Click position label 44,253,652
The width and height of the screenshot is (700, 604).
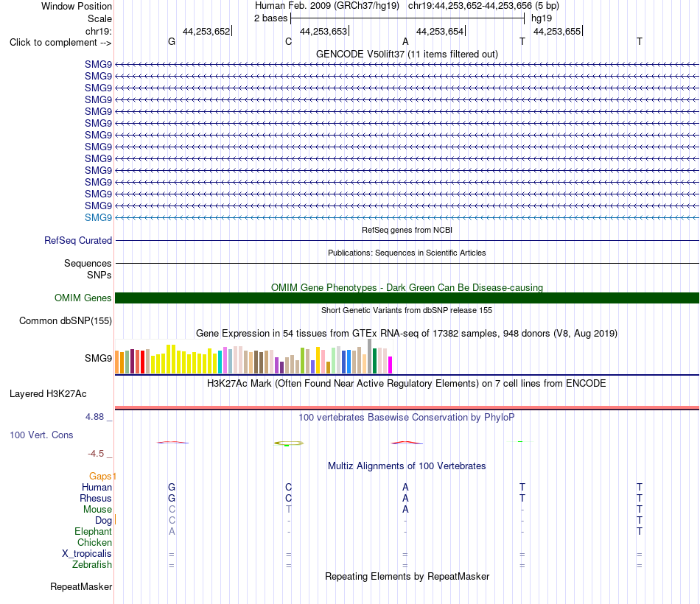pos(206,31)
